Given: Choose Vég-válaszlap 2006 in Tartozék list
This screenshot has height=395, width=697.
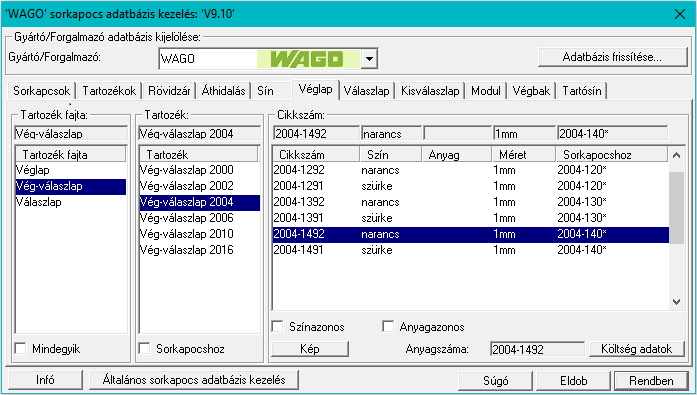Looking at the screenshot, I should 200,218.
